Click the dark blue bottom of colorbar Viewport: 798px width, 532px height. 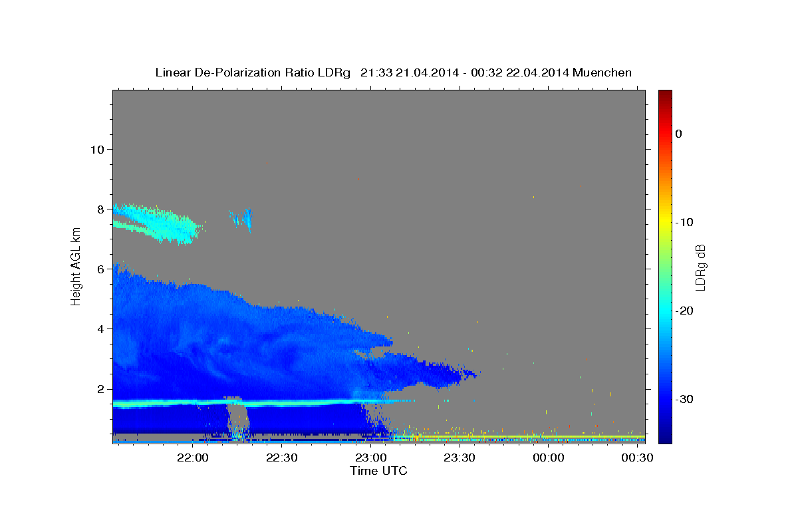click(x=665, y=438)
